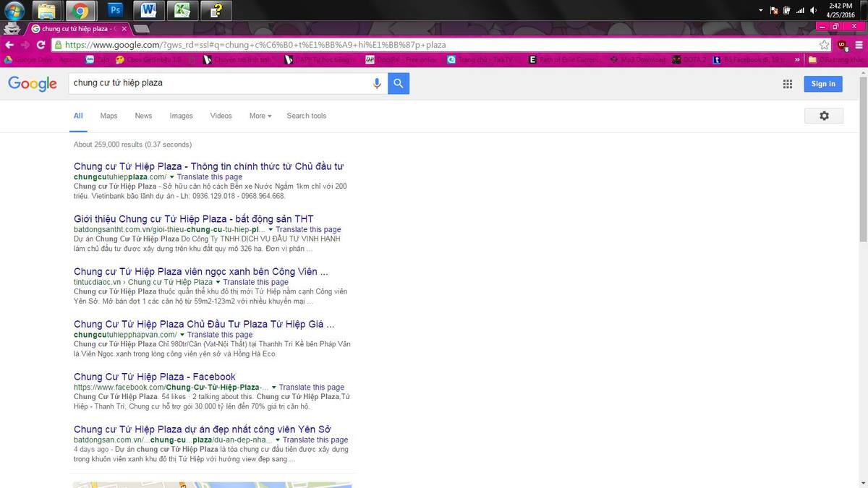Viewport: 868px width, 488px height.
Task: Expand arrow beside batdongsantht.com.vn URL
Action: (x=271, y=230)
